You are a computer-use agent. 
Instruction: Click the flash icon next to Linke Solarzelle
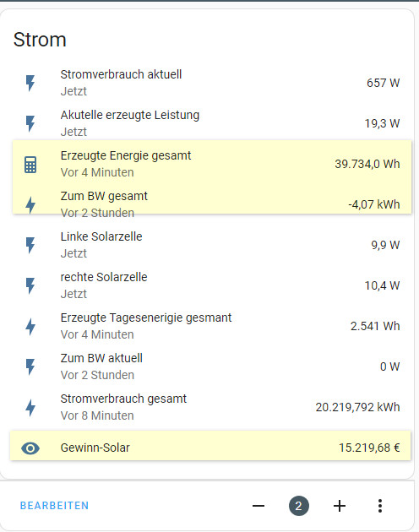tap(30, 245)
